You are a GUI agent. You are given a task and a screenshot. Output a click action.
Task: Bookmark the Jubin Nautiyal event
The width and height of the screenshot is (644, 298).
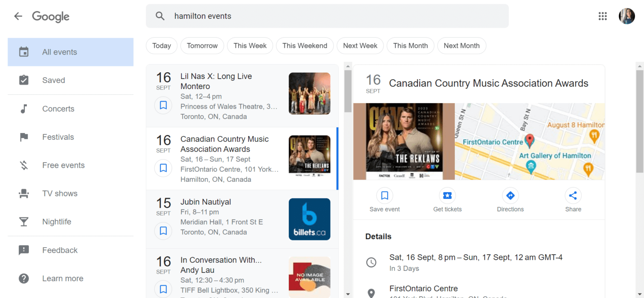(164, 231)
